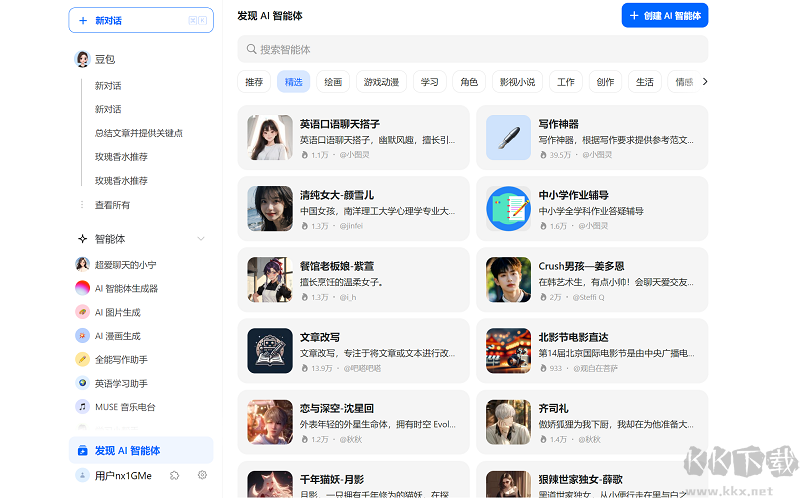The width and height of the screenshot is (800, 498).
Task: Choose the 影视小说 category tab
Action: click(517, 82)
